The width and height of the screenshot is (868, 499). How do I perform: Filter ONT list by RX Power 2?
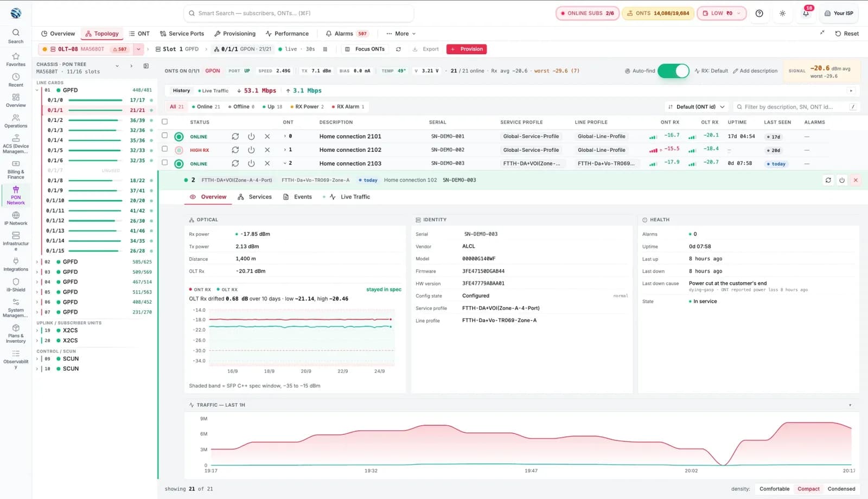(x=307, y=106)
